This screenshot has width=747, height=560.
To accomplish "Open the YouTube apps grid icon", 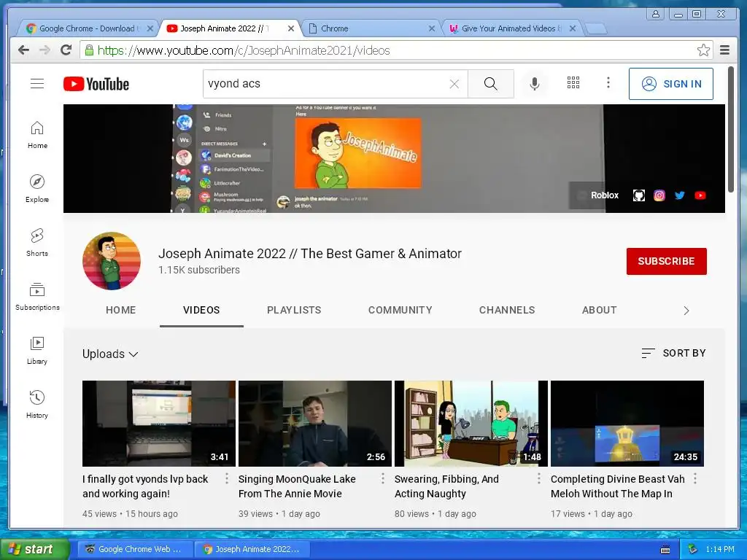I will pyautogui.click(x=573, y=83).
